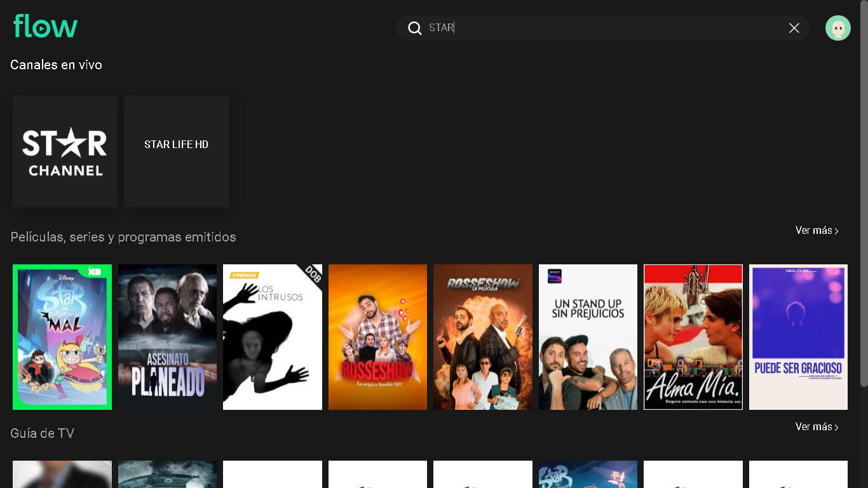This screenshot has height=488, width=868.
Task: Open the Star Channel live channel
Action: [x=65, y=151]
